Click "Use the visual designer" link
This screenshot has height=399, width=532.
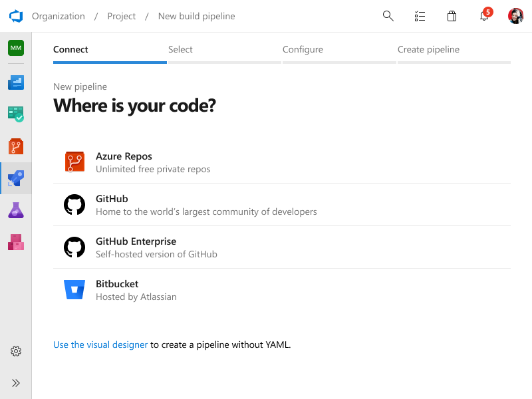point(100,344)
